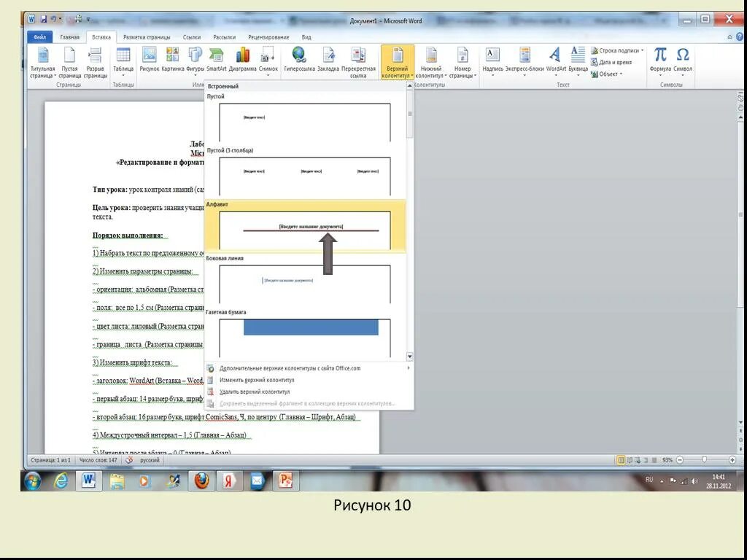Viewport: 747px width, 560px height.
Task: Select Удалить верхний колонтитул
Action: point(309,392)
